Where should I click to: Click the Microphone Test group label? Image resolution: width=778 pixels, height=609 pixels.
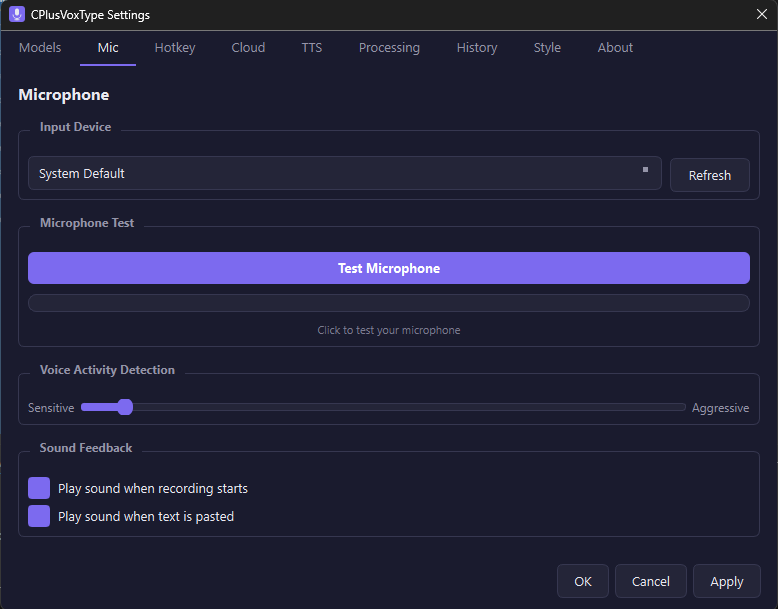[x=87, y=223]
